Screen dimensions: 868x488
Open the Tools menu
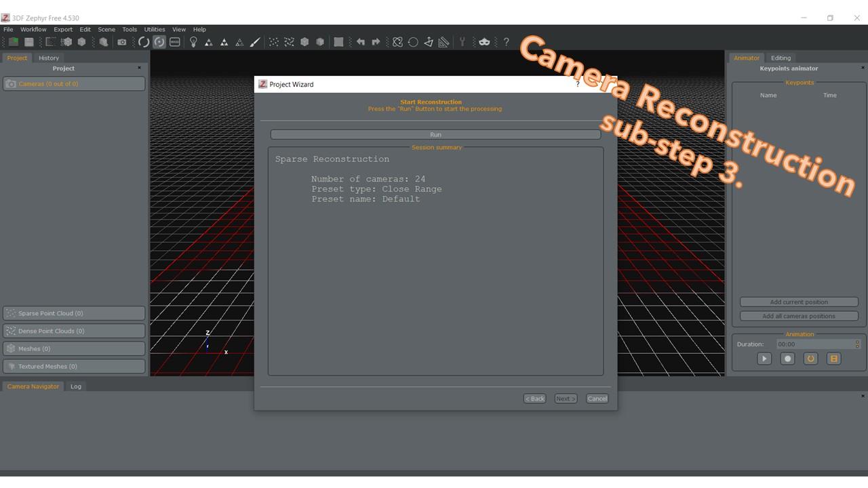(130, 29)
